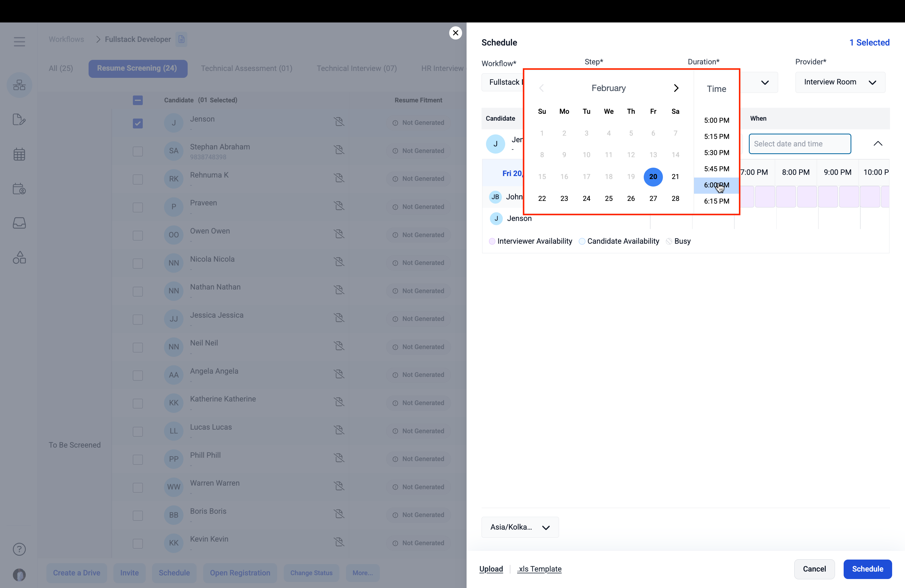Click the blue Schedule button

click(867, 569)
